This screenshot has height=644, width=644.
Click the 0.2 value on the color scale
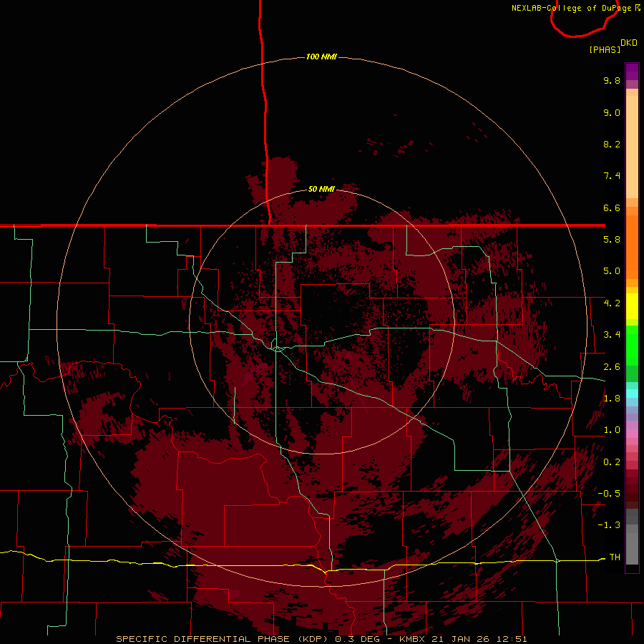click(x=612, y=462)
